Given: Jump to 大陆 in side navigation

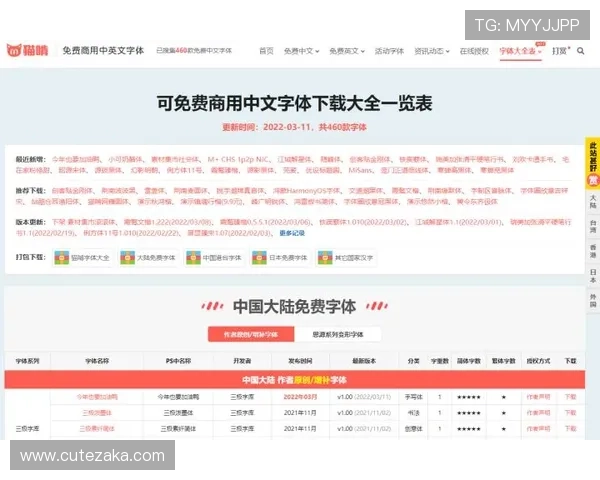Looking at the screenshot, I should [x=593, y=201].
